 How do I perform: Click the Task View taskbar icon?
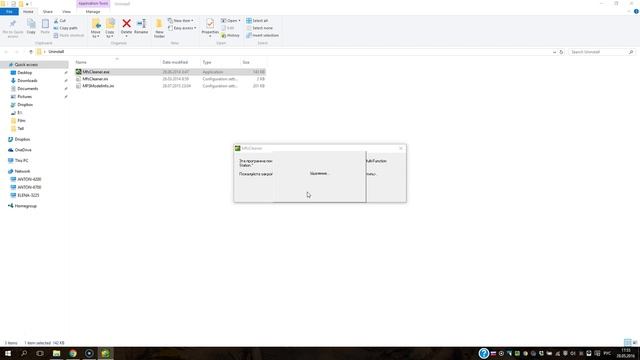point(40,353)
